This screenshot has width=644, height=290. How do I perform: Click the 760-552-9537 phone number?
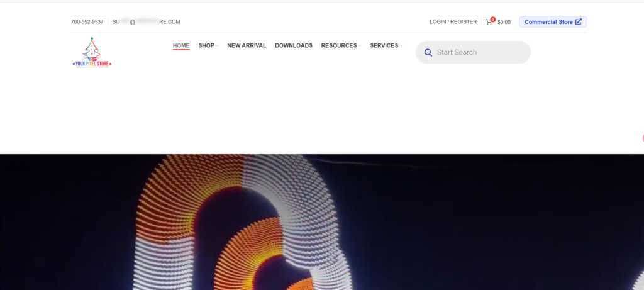87,22
